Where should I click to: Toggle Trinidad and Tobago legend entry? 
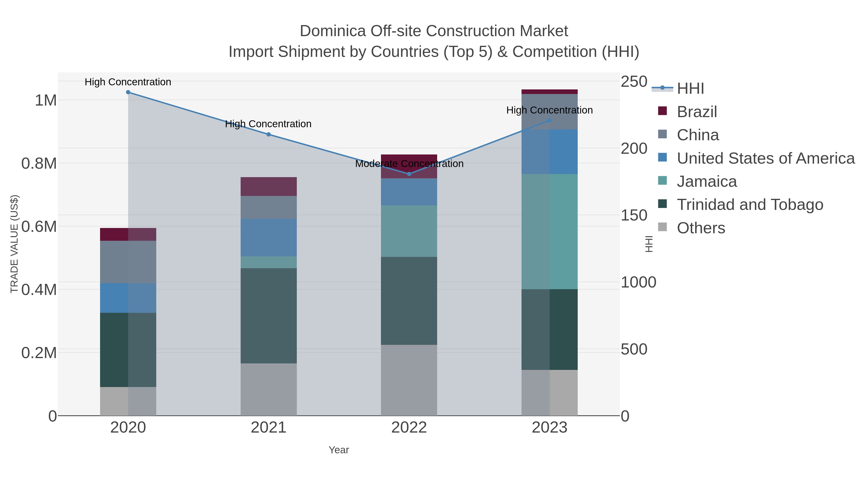[740, 204]
